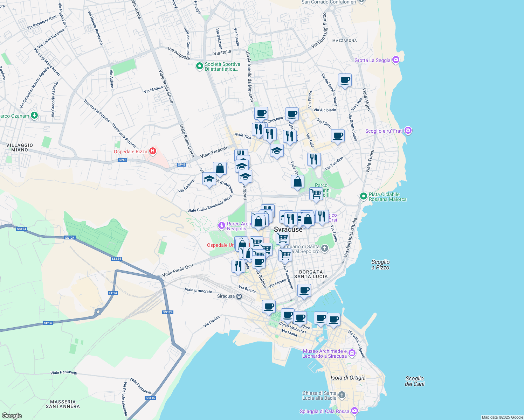Click the cafe marker in Borgata Santa Lucia

click(x=304, y=291)
